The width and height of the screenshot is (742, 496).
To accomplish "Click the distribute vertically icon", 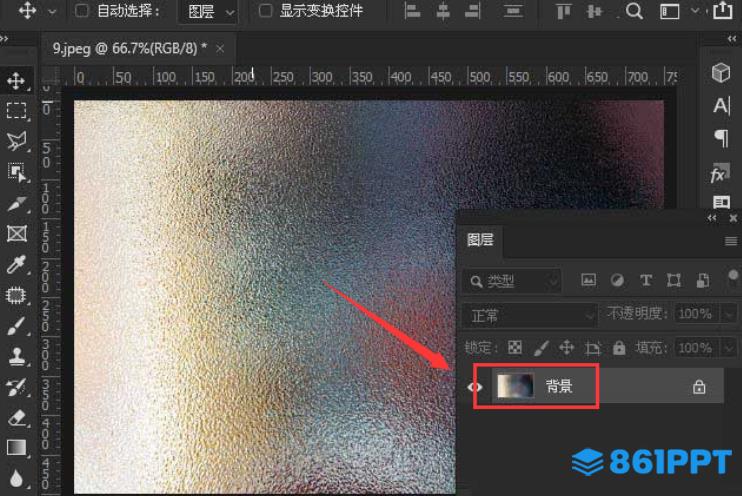I will [513, 11].
